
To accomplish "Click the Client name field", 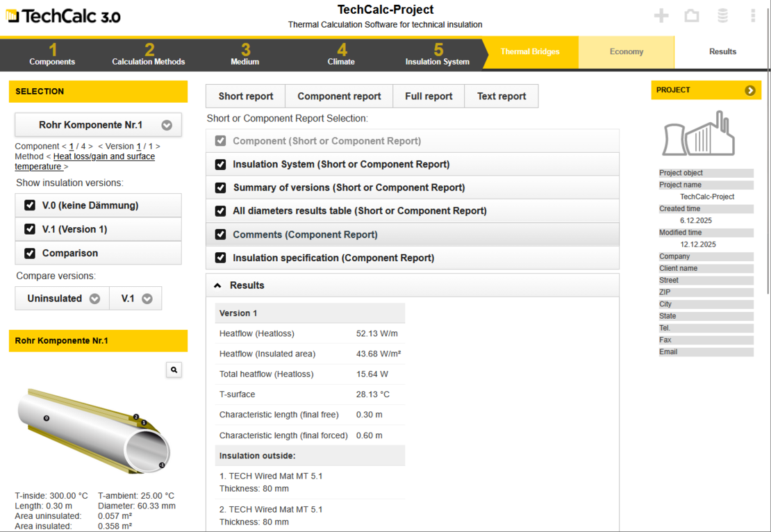I will click(x=706, y=269).
